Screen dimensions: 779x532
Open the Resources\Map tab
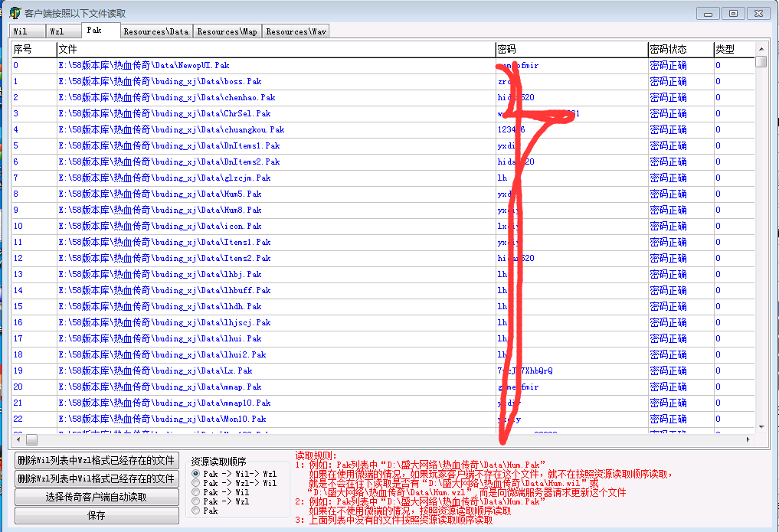227,31
